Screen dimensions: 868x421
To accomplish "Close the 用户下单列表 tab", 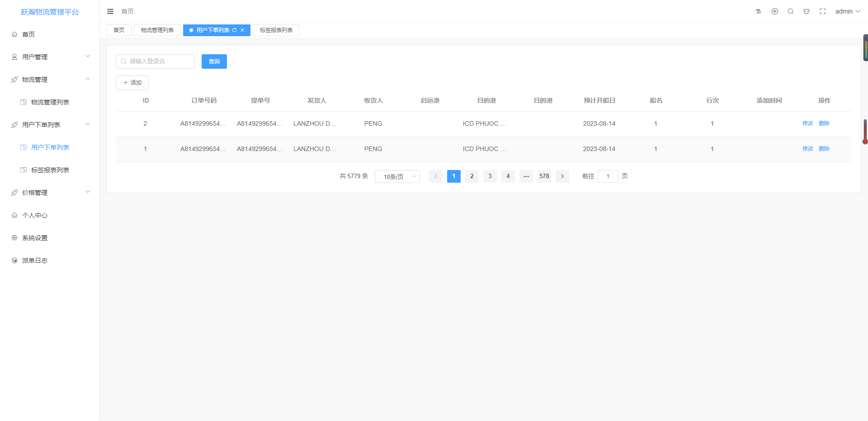I will (x=242, y=30).
